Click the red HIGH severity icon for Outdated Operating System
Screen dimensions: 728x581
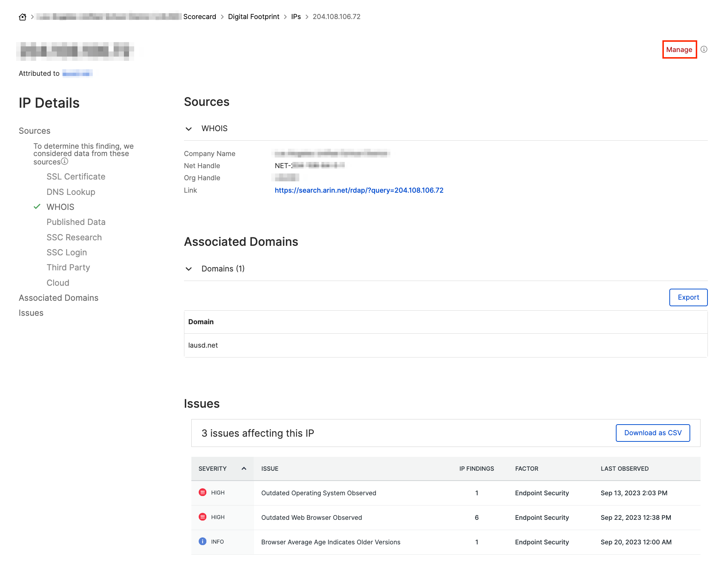(202, 492)
